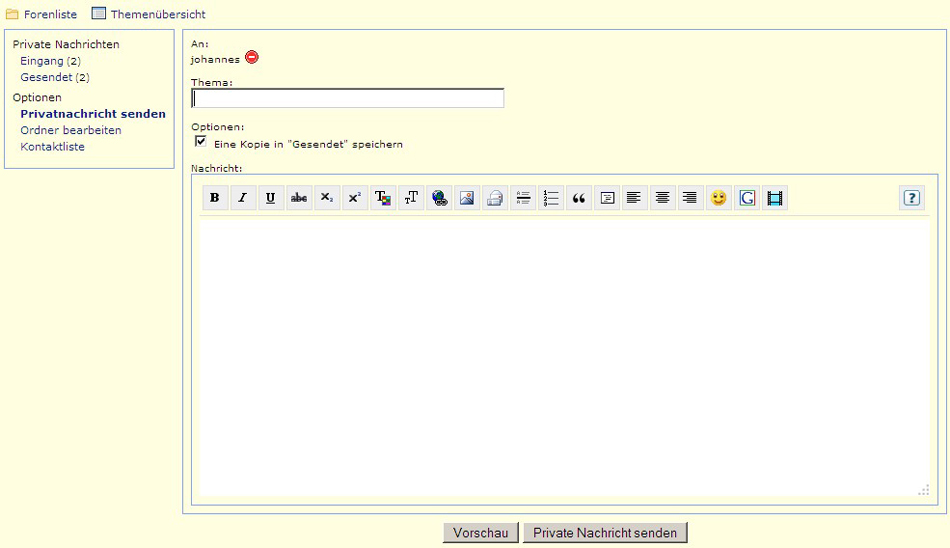950x548 pixels.
Task: Insert superscript formatting
Action: click(x=354, y=198)
